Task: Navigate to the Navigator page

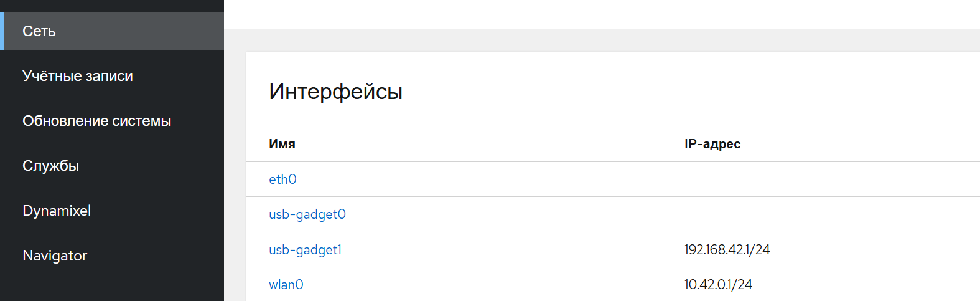Action: [55, 256]
